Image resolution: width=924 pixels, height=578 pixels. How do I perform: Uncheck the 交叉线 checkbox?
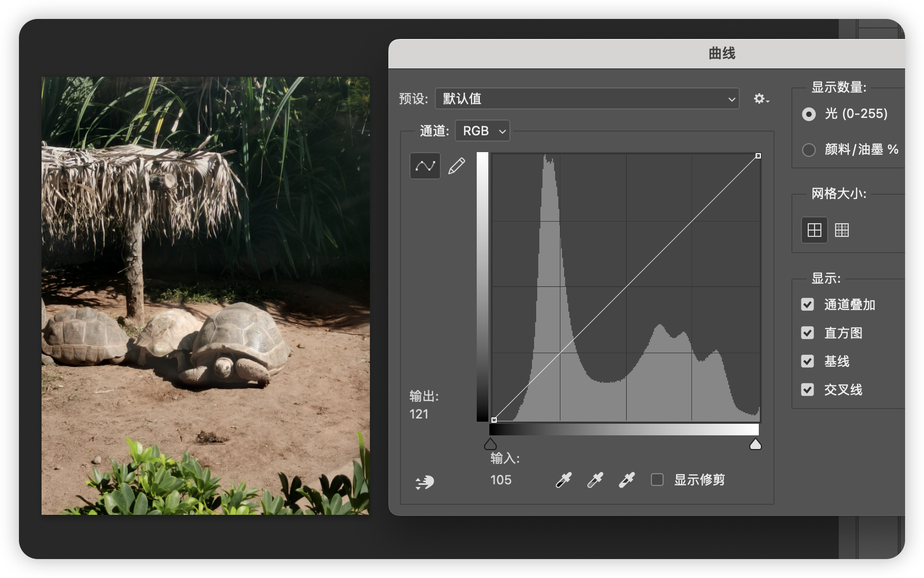(x=807, y=390)
